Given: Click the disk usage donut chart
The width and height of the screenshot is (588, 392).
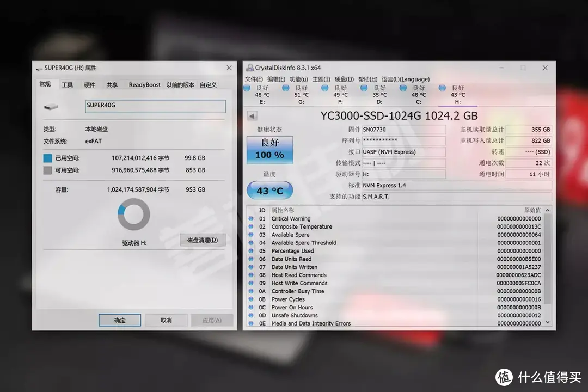Looking at the screenshot, I should (x=134, y=214).
